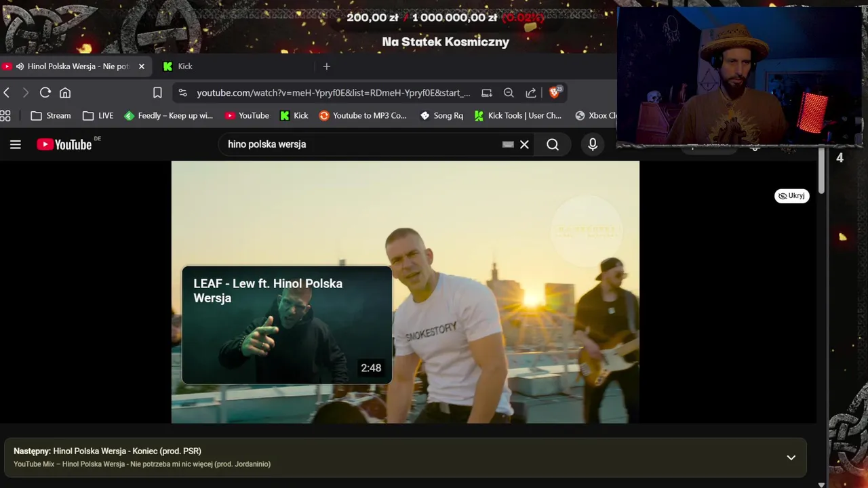Open the browser home page
This screenshot has width=868, height=488.
[65, 93]
